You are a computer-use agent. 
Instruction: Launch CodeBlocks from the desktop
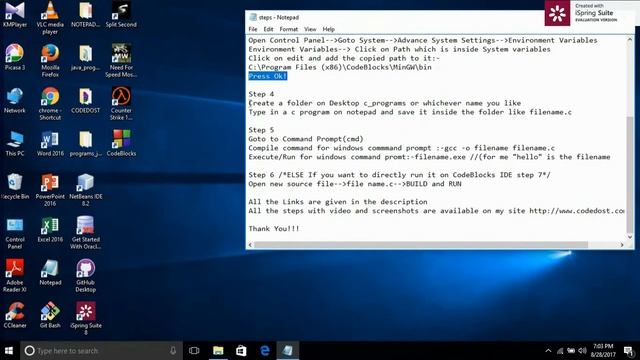pyautogui.click(x=121, y=143)
